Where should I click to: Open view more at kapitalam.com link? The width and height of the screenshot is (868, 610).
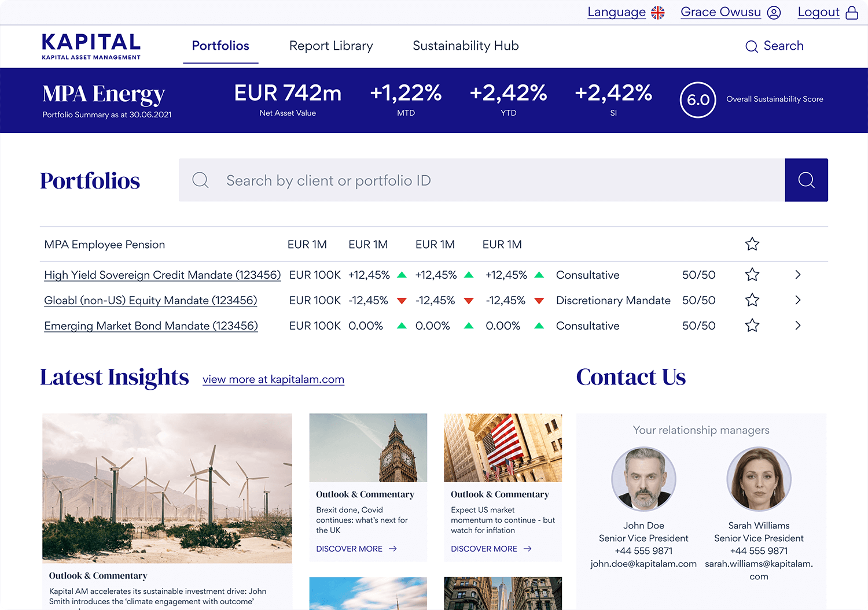[273, 379]
